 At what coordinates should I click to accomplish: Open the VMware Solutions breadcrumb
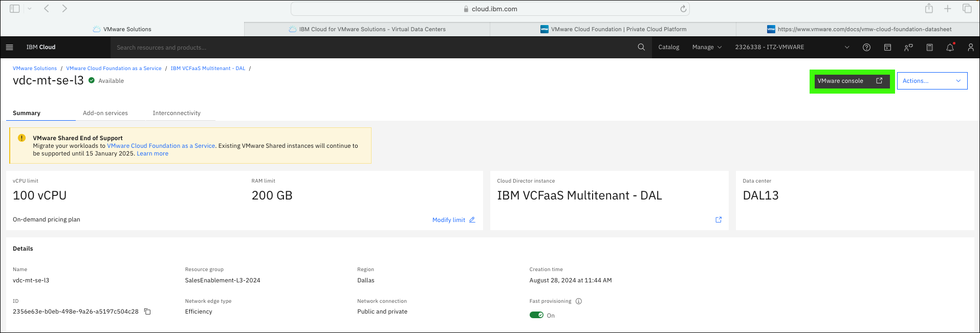pyautogui.click(x=35, y=69)
